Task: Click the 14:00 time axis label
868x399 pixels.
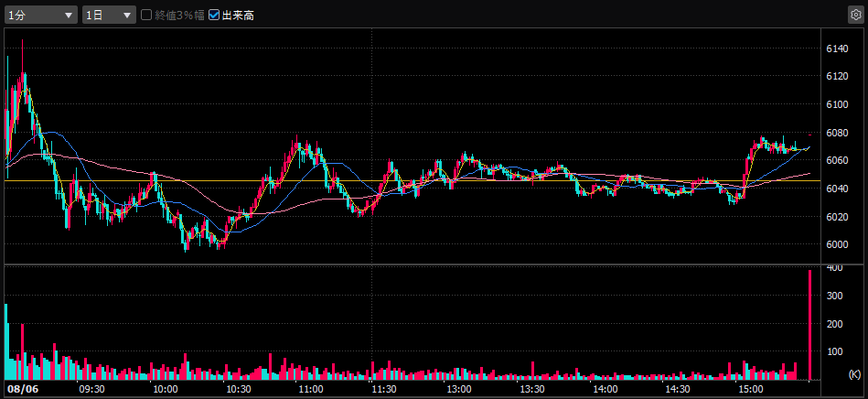Action: [605, 388]
